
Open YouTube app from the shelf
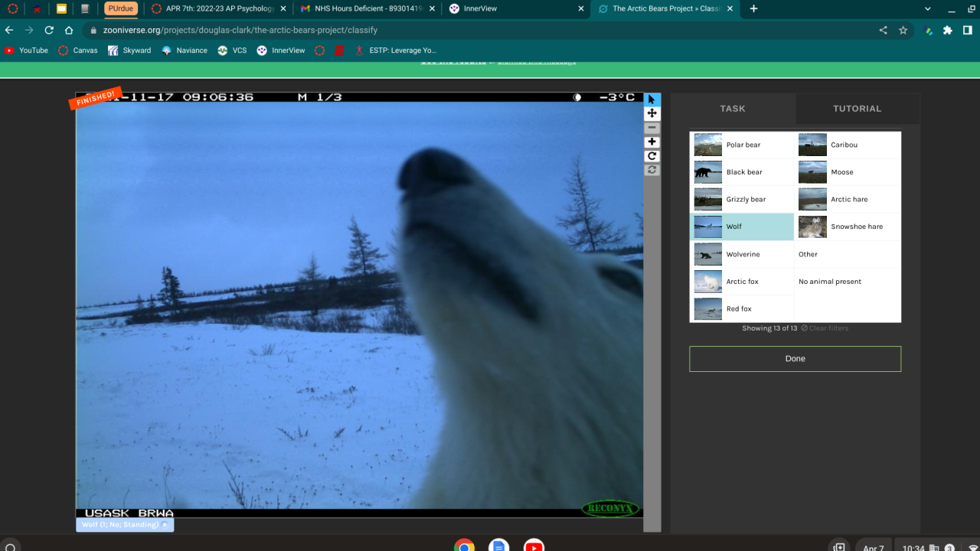point(534,546)
